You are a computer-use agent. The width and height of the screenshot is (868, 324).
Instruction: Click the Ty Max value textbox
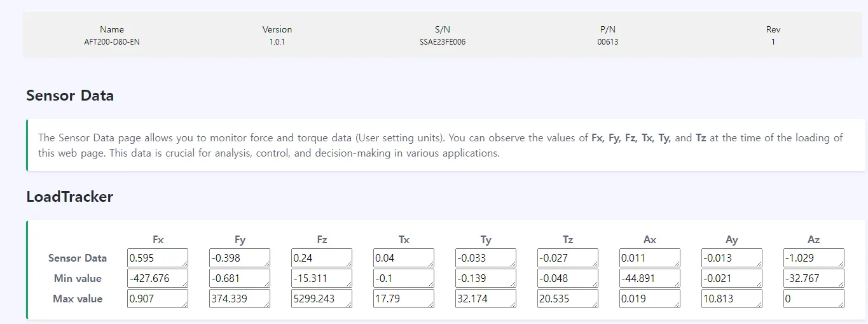pos(485,299)
